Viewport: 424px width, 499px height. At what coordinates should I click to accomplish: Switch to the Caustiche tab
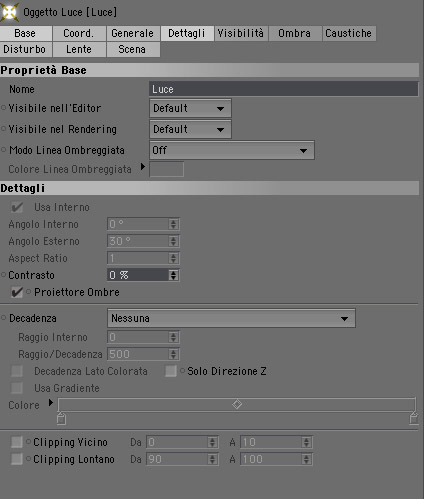pyautogui.click(x=349, y=33)
